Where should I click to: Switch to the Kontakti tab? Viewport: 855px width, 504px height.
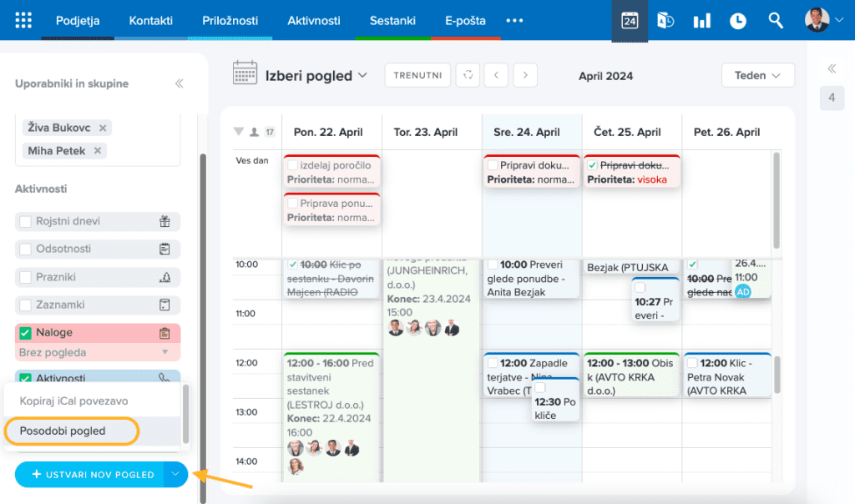[x=150, y=21]
